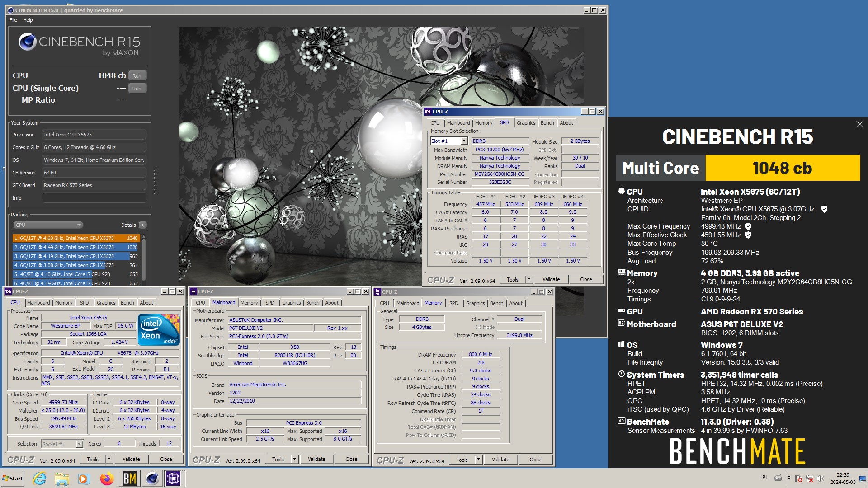Click the Core Speed value 4999.73 MHz
This screenshot has width=868, height=488.
pos(63,402)
